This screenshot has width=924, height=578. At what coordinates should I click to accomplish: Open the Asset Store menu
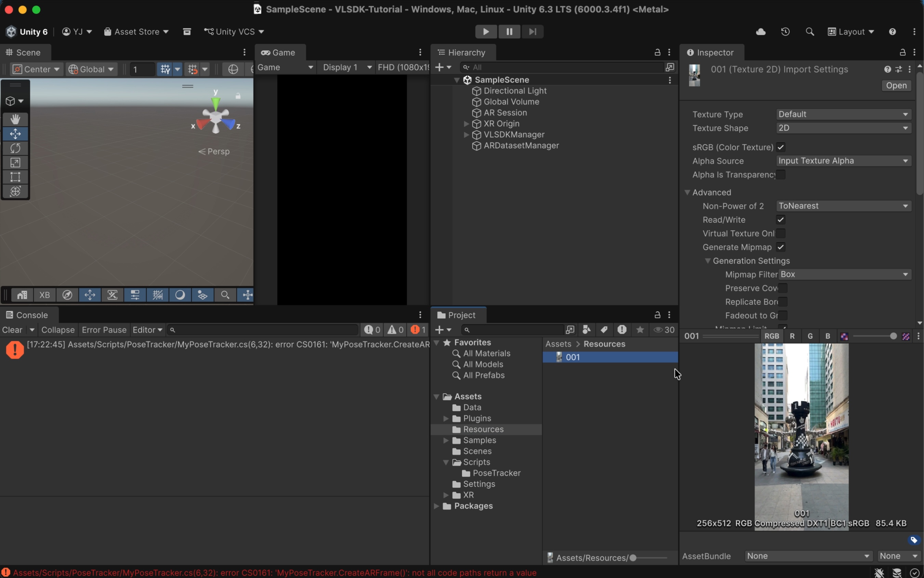coord(136,32)
